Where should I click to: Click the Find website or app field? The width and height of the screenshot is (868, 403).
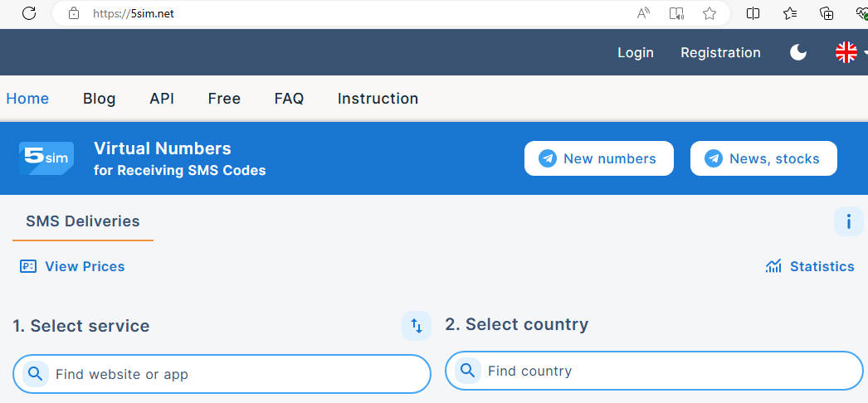[x=222, y=374]
